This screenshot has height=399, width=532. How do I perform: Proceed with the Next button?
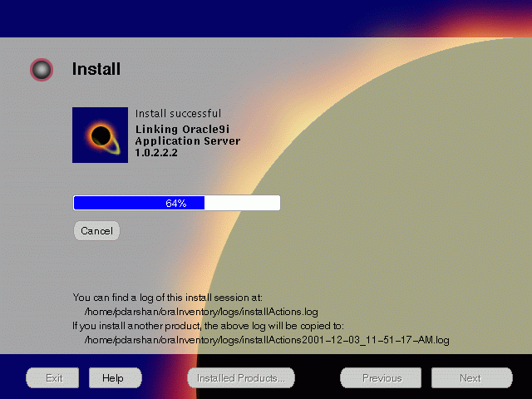coord(471,378)
